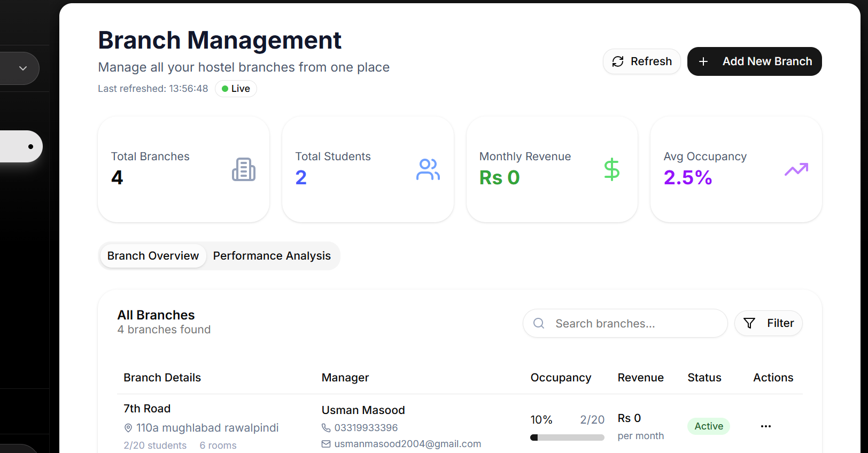The height and width of the screenshot is (453, 868).
Task: Select the Branch Overview tab
Action: (153, 256)
